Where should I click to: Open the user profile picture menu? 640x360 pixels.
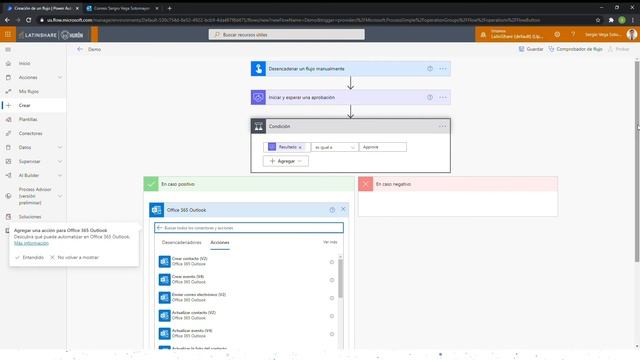(631, 35)
